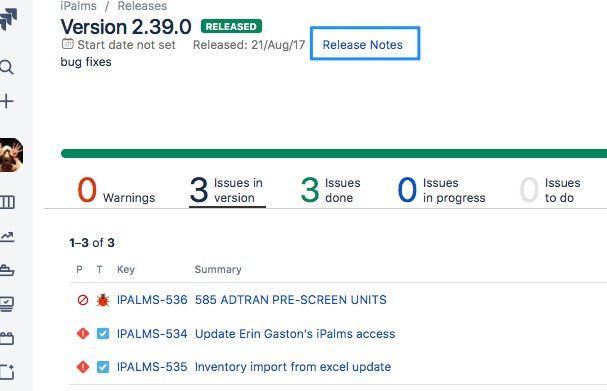The image size is (607, 391).
Task: Click the add-page icon at sidebar bottom
Action: tap(7, 372)
